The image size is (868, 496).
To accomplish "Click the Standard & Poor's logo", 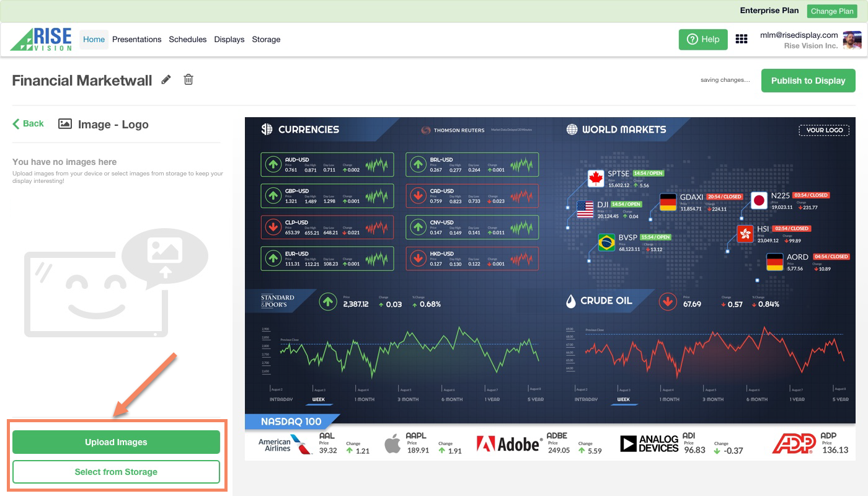I will (x=277, y=301).
